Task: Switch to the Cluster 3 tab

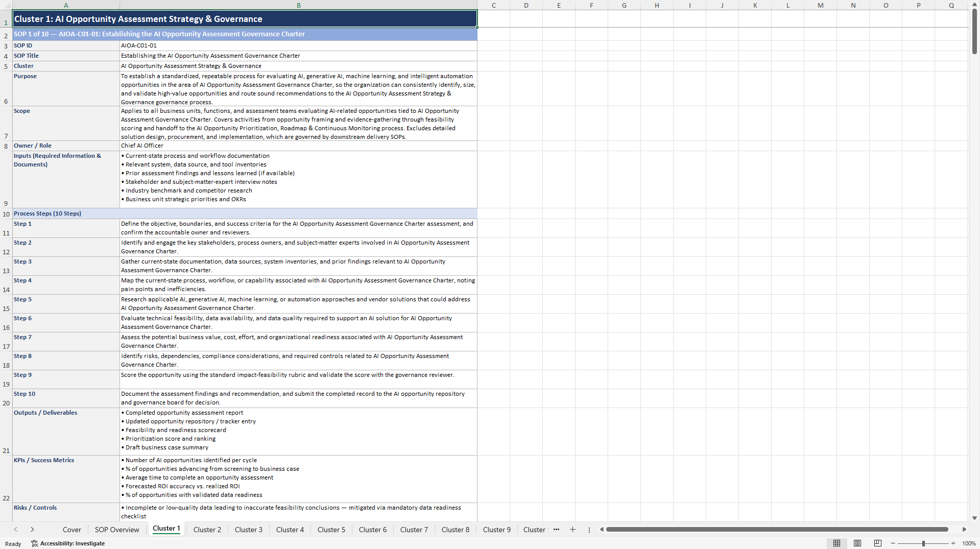Action: click(249, 530)
